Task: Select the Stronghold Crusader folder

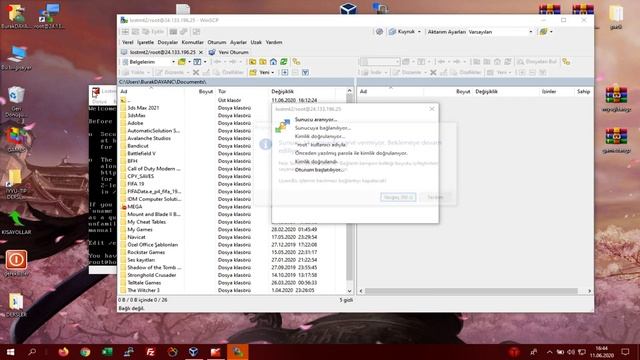Action: [152, 275]
